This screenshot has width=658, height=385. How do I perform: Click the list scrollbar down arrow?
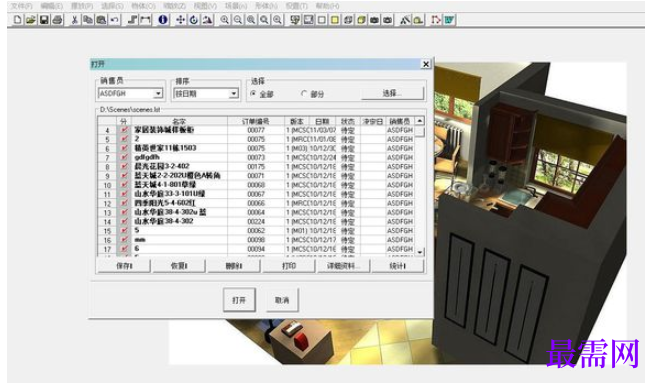click(420, 252)
